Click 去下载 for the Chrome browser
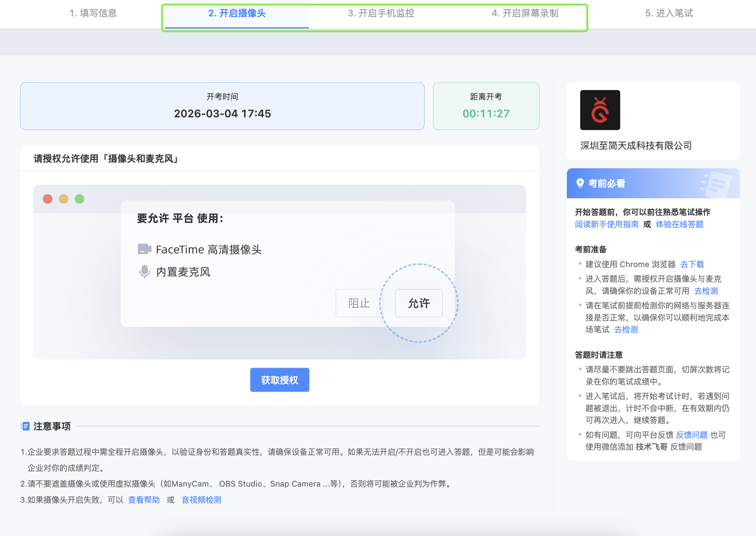This screenshot has width=756, height=536. pos(692,264)
